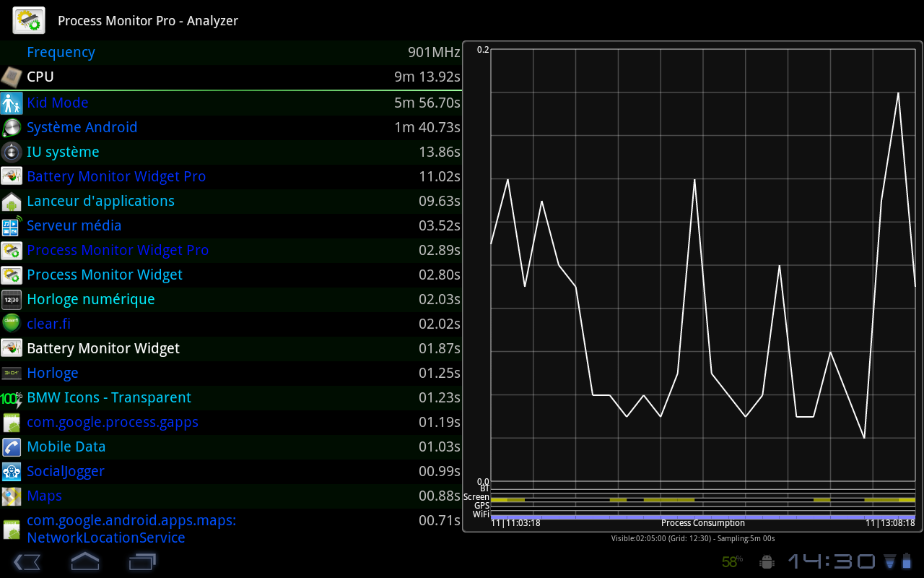Tap the Process Monitor Pro app icon
The width and height of the screenshot is (924, 578).
click(x=29, y=20)
